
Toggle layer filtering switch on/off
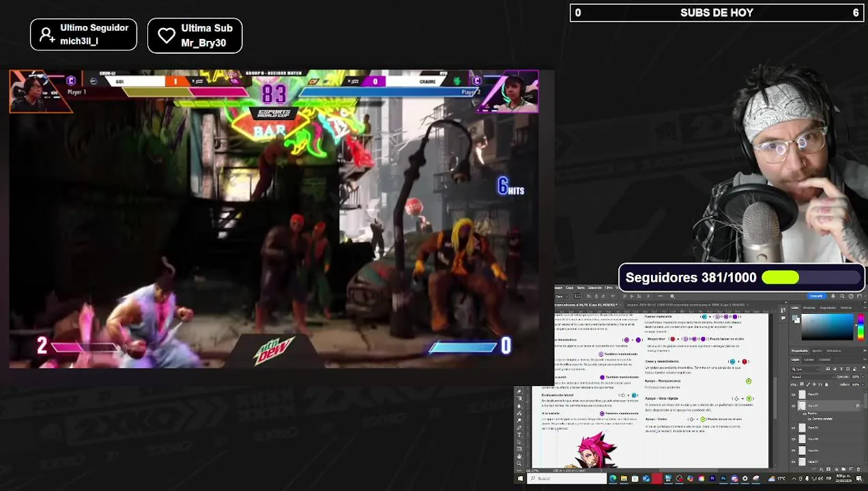863,368
